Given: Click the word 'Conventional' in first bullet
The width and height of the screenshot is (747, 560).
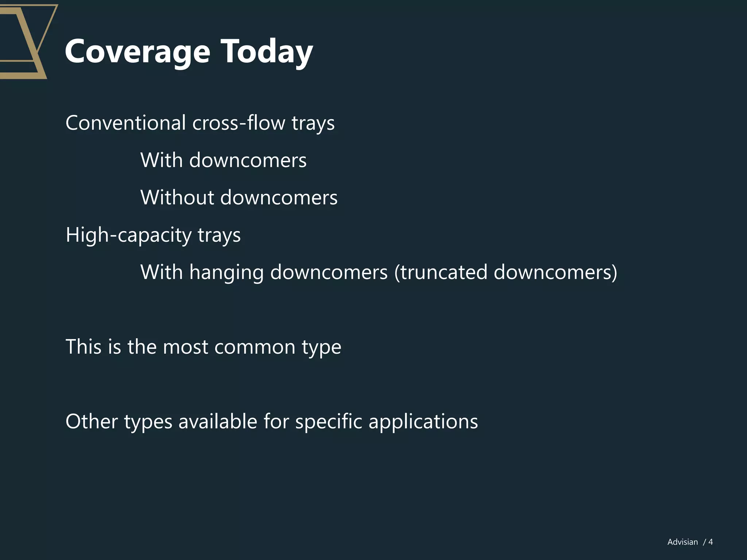Looking at the screenshot, I should [125, 123].
